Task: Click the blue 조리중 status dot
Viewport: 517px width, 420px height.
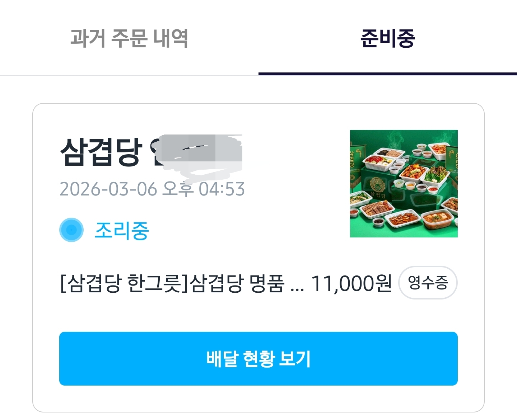Action: (x=71, y=230)
